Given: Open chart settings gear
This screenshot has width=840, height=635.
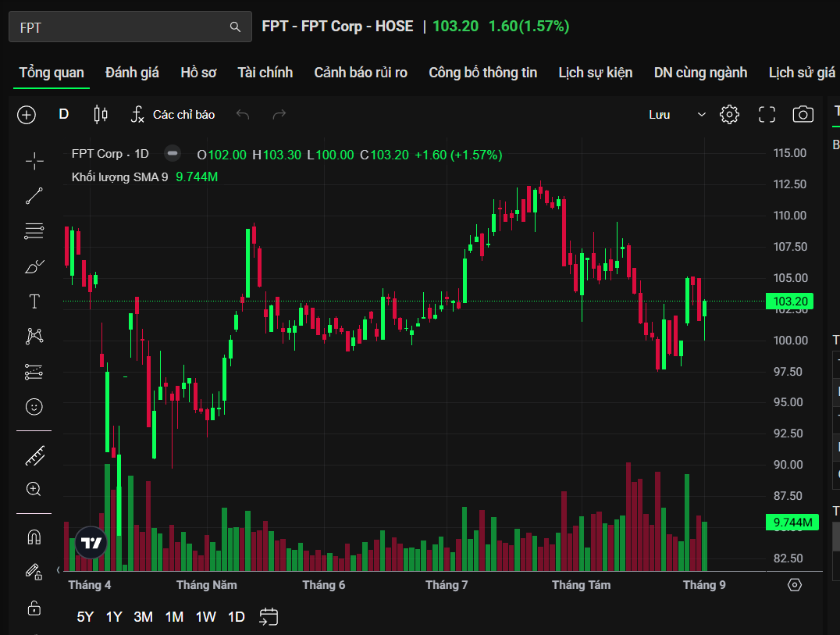Looking at the screenshot, I should point(729,115).
